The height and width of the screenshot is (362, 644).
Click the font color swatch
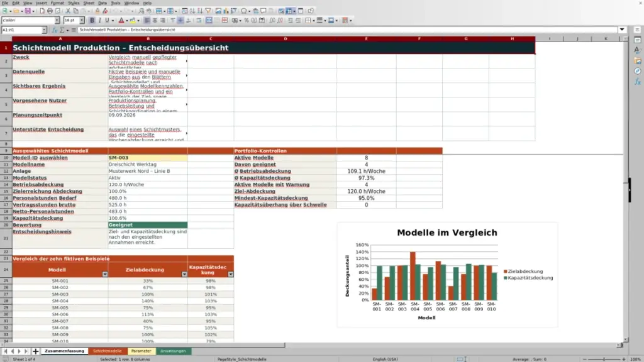pyautogui.click(x=121, y=20)
